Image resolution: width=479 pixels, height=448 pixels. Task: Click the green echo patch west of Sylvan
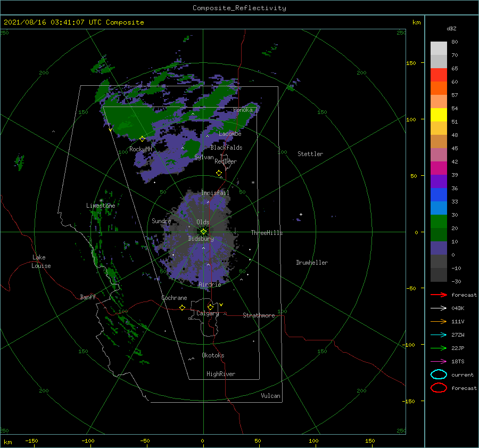[193, 148]
